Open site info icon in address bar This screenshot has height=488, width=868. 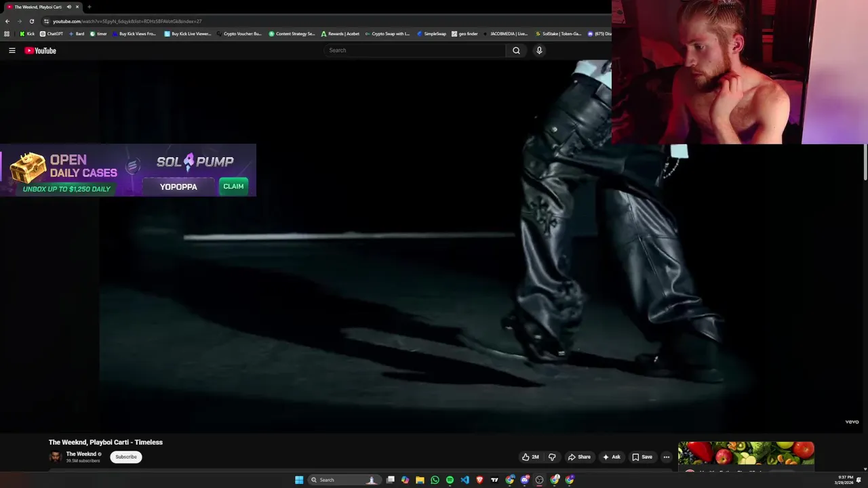(46, 21)
